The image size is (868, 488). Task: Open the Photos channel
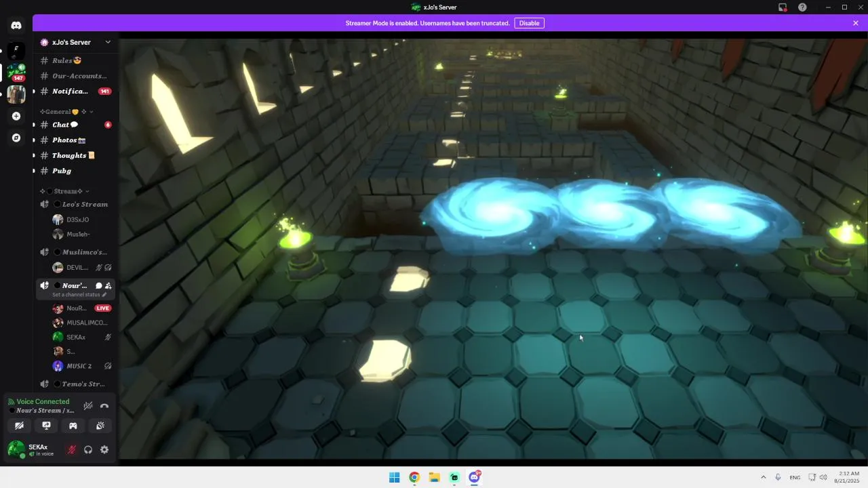(x=75, y=140)
